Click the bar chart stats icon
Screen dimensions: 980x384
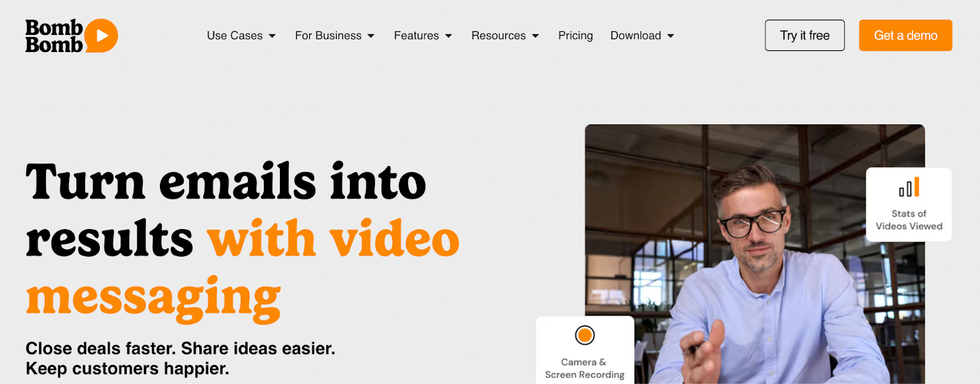(x=909, y=187)
